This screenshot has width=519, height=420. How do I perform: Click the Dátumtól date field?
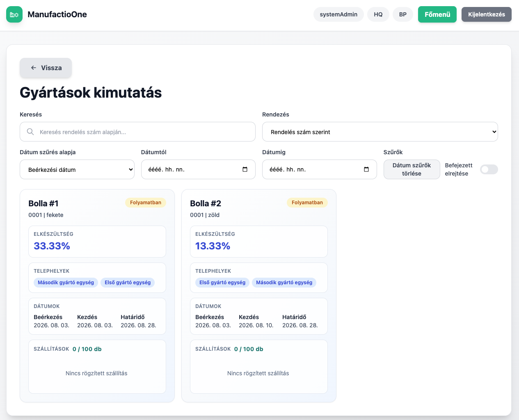[198, 169]
